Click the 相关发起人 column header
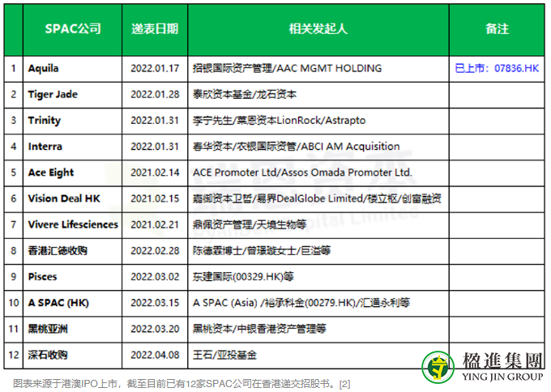551x392 pixels. pos(318,29)
